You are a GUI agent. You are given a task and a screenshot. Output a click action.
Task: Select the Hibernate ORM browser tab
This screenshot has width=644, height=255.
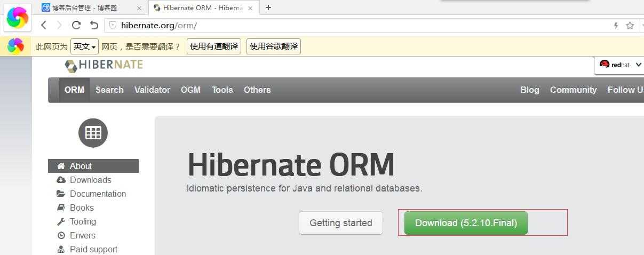pos(203,8)
